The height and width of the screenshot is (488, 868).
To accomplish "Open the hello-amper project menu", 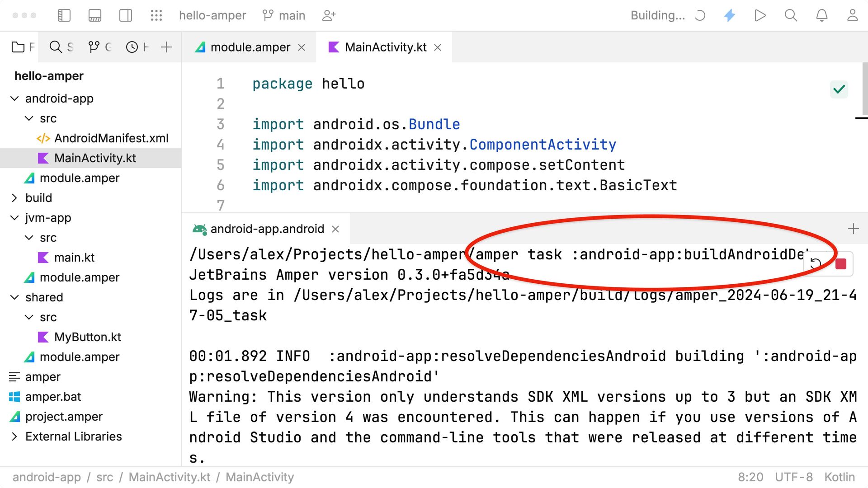I will (212, 15).
